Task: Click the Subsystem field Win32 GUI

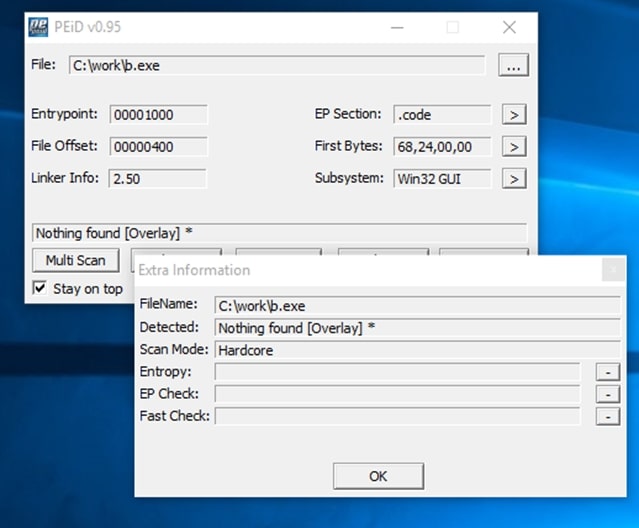Action: click(x=442, y=179)
